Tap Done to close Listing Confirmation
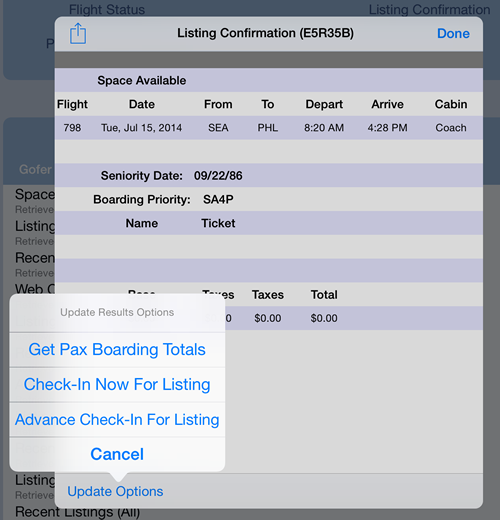Screen dimensions: 500x520 coord(453,34)
